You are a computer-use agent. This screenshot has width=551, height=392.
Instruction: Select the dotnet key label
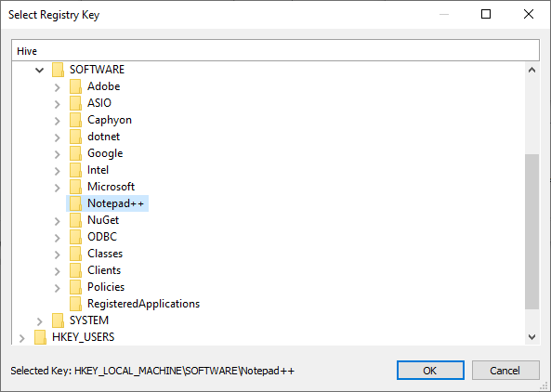104,137
